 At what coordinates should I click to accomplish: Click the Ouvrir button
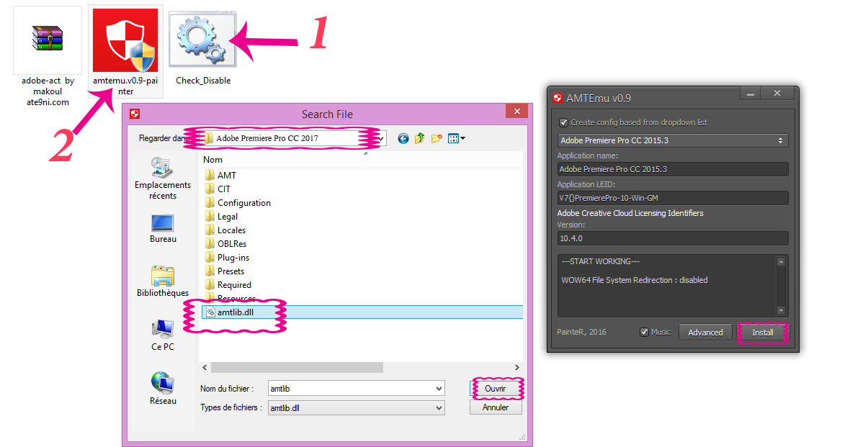coord(496,388)
